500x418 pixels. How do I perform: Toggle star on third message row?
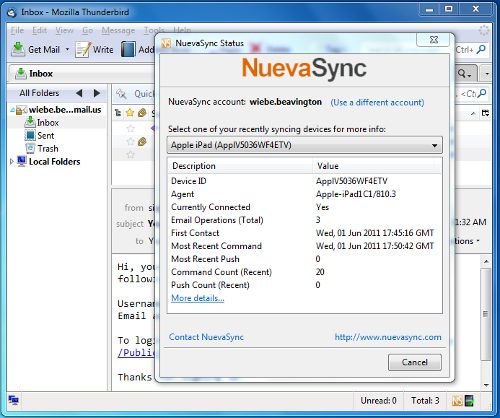click(x=130, y=154)
